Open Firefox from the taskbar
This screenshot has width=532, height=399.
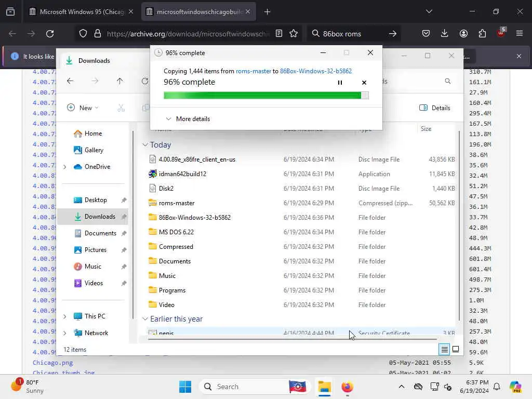[347, 387]
